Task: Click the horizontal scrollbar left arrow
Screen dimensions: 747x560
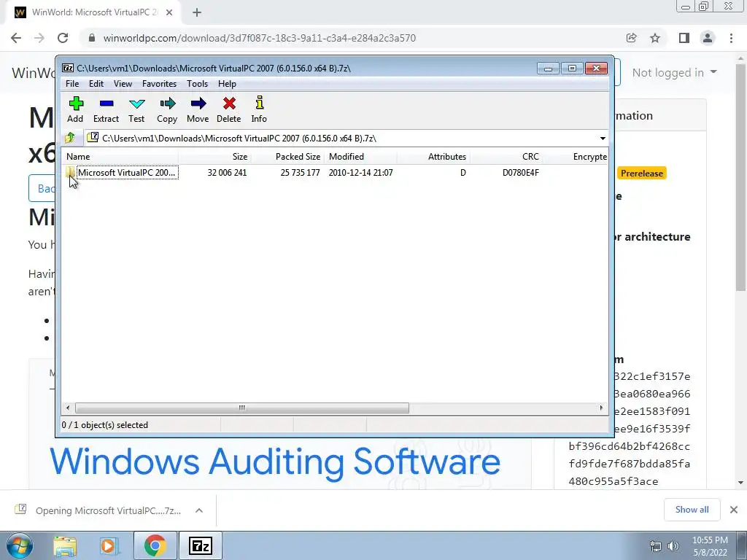Action: coord(68,408)
